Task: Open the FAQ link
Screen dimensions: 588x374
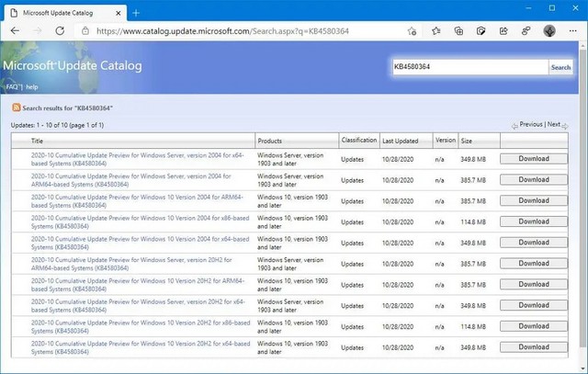Action: coord(13,86)
